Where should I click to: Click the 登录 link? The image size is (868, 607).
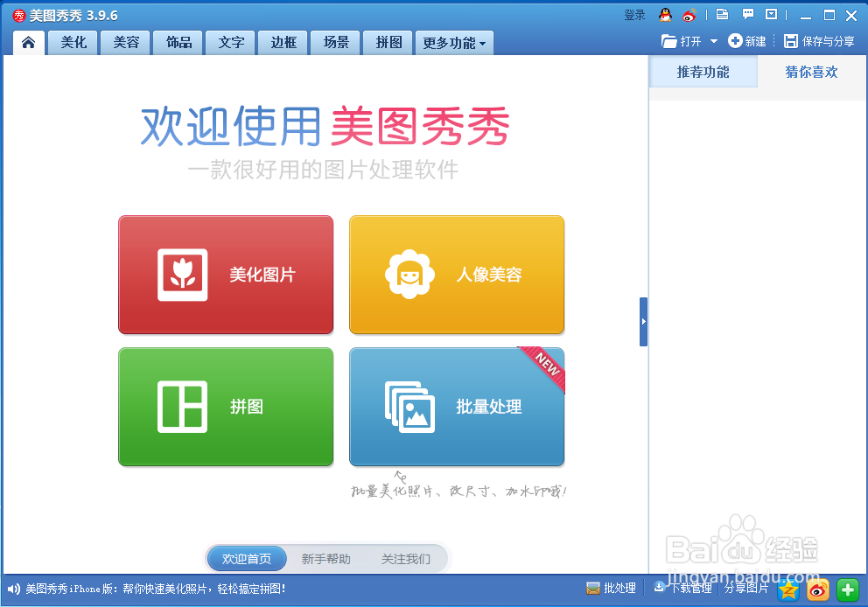point(634,16)
